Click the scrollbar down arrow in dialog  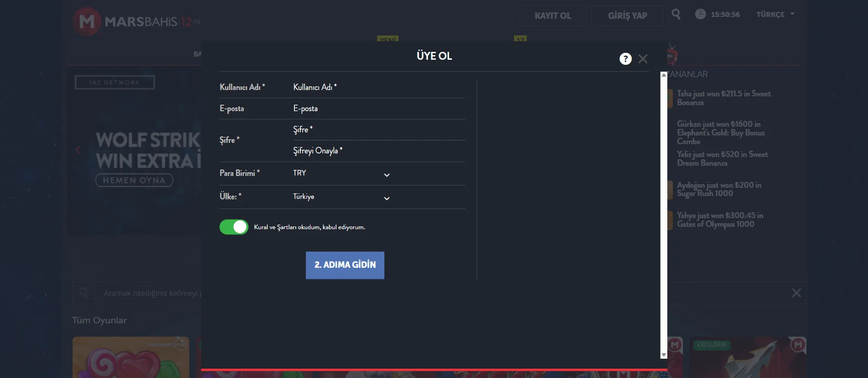[663, 355]
